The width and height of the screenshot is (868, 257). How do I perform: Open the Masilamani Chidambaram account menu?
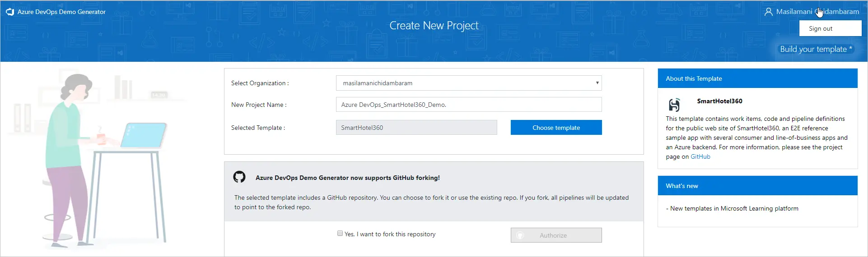[x=817, y=12]
